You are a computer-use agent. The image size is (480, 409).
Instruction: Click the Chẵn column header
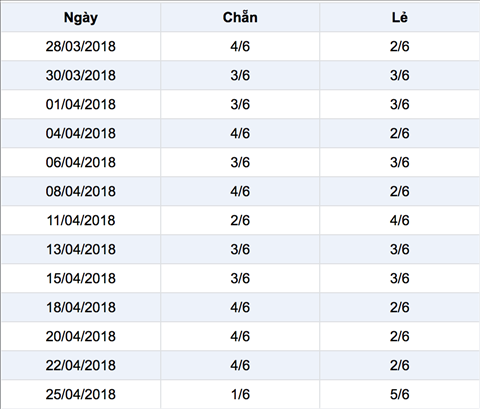pyautogui.click(x=240, y=17)
